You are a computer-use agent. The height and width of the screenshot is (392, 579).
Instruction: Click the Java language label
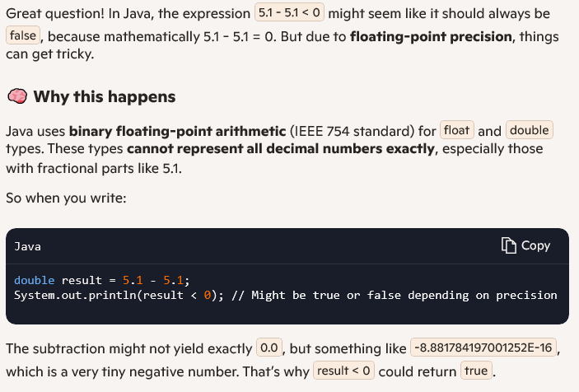coord(28,246)
